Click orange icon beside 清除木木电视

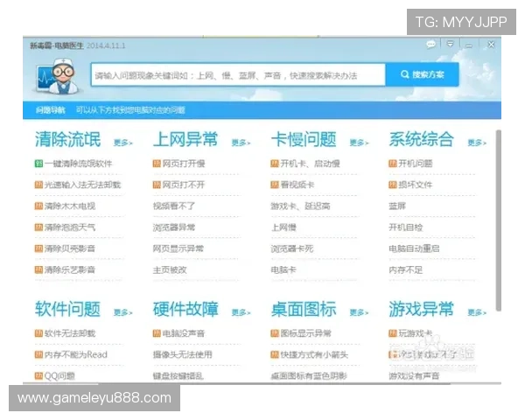click(x=38, y=206)
